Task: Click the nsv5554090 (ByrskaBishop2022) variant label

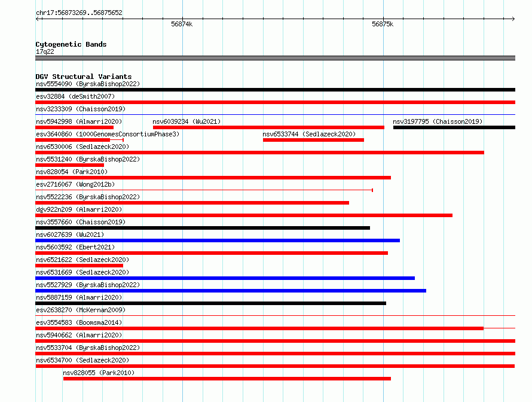Action: 88,84
